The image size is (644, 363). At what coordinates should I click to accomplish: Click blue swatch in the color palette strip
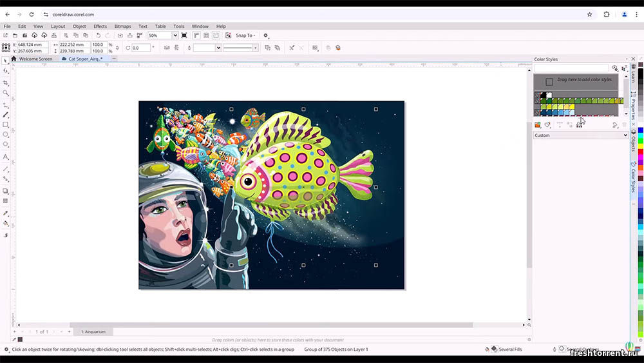(640, 130)
